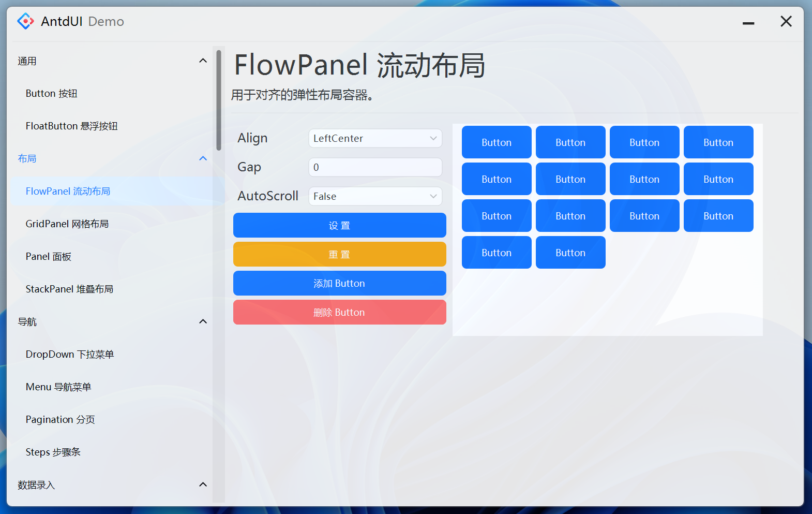The height and width of the screenshot is (514, 812).
Task: Go to FloatButton 悬浮按钮 page
Action: [x=72, y=126]
